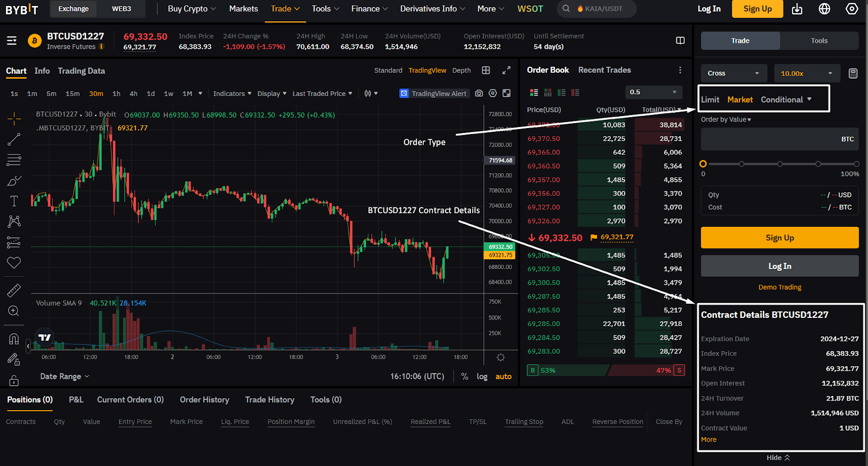The image size is (868, 466).
Task: Toggle the magnet snap mode
Action: pos(14,339)
